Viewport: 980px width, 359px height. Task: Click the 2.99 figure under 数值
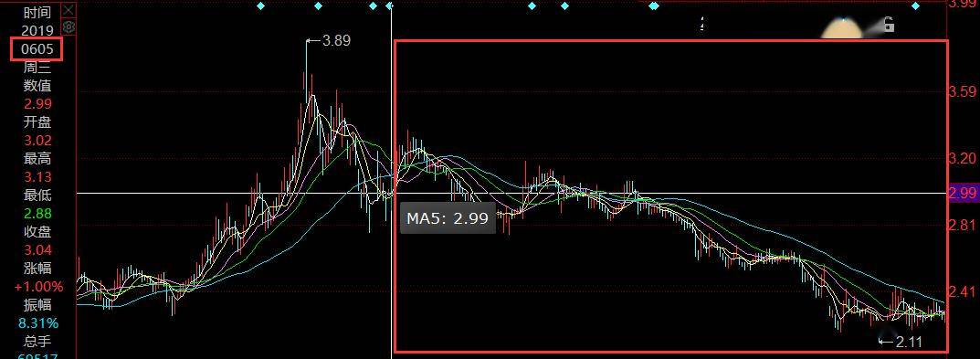pyautogui.click(x=37, y=104)
